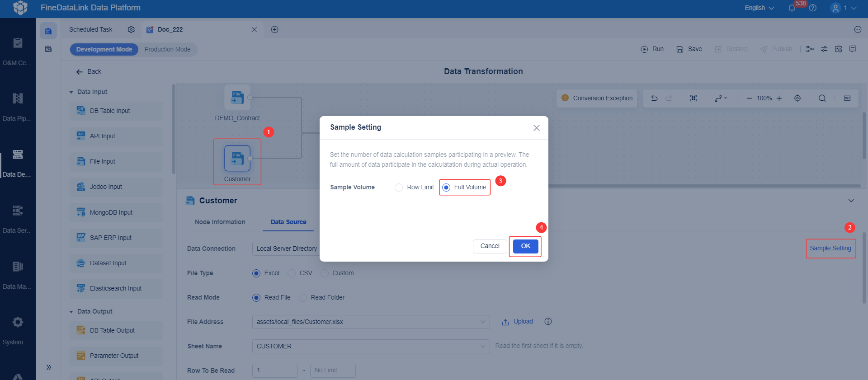Collapse the Data Output section
This screenshot has width=868, height=380.
pos(71,312)
